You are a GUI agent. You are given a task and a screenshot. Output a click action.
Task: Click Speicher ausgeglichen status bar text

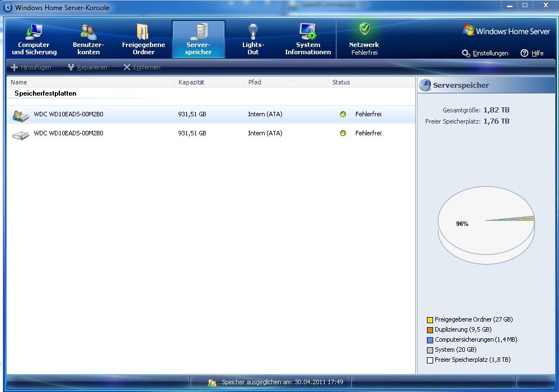coord(283,382)
